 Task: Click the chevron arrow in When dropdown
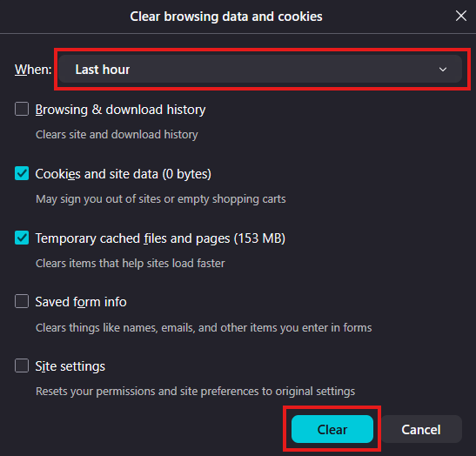(443, 70)
